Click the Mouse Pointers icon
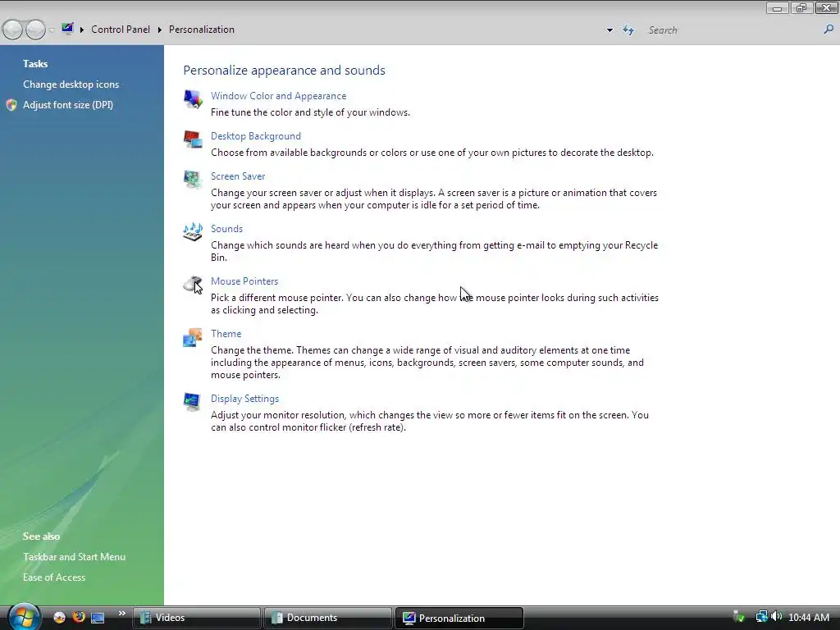Screen dimensions: 840x630 (193, 285)
